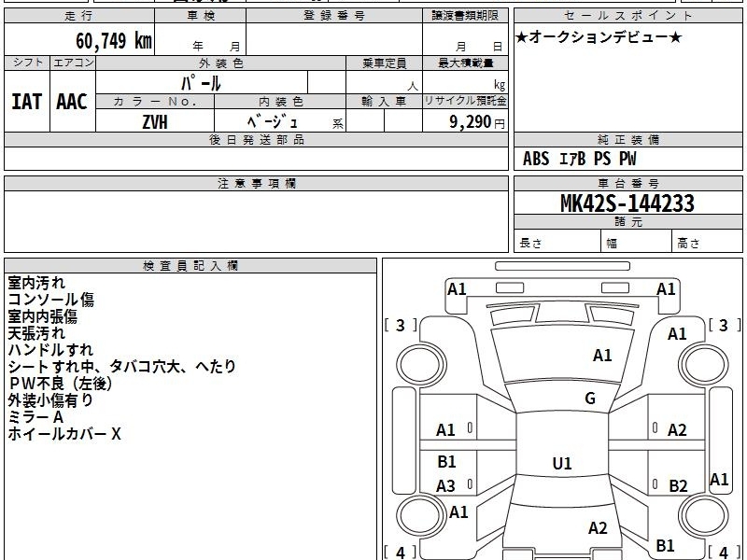Click the リサイクル預託金 header

coord(465,102)
